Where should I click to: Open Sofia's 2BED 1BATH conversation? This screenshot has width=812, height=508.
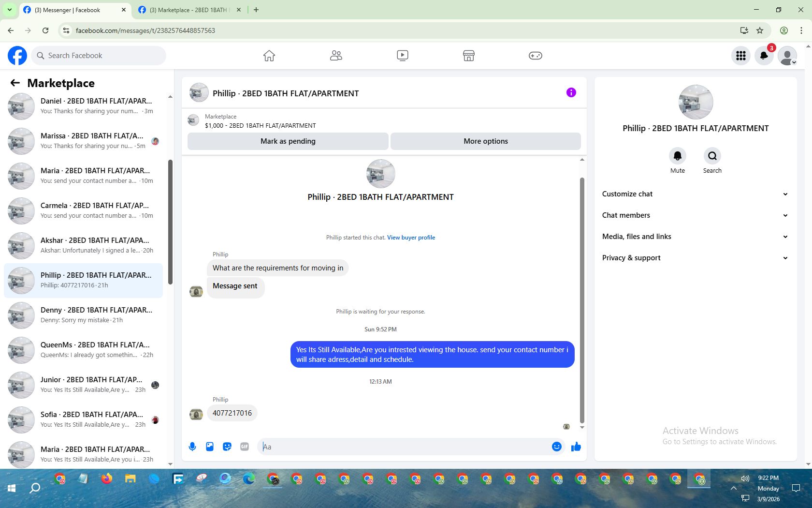tap(83, 419)
